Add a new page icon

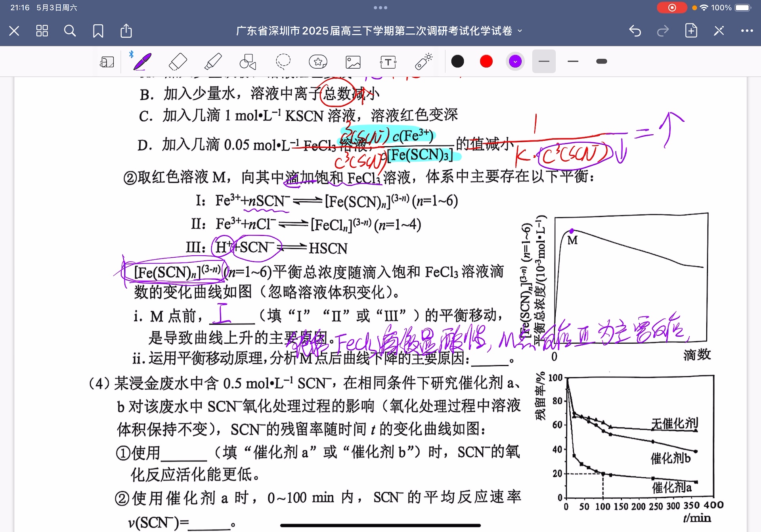point(691,31)
